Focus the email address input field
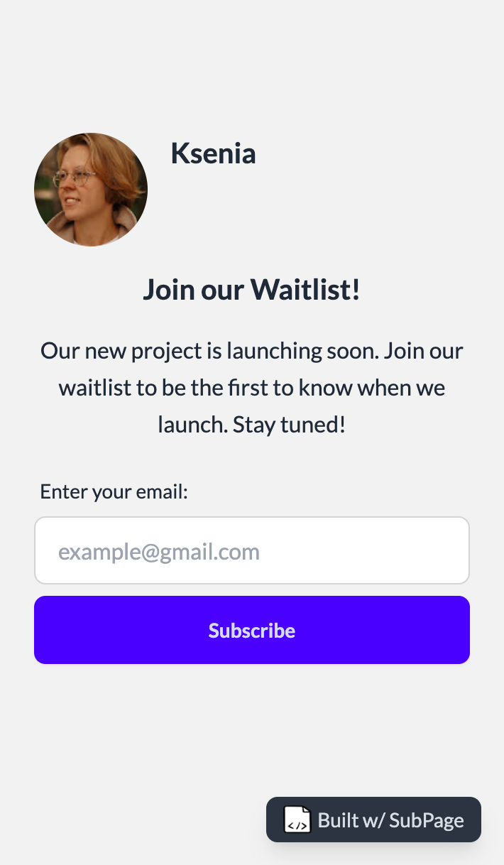504x865 pixels. coord(252,550)
